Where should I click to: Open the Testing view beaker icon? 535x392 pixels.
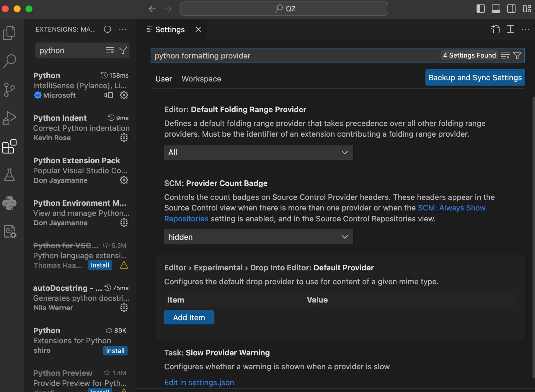(x=9, y=175)
